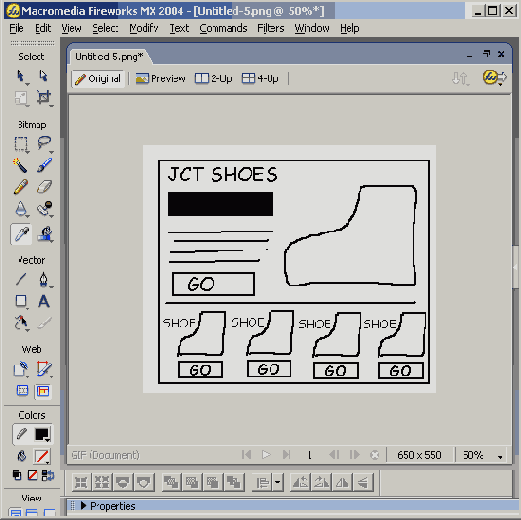Click the File Management icon
This screenshot has height=520, width=521.
(x=461, y=79)
